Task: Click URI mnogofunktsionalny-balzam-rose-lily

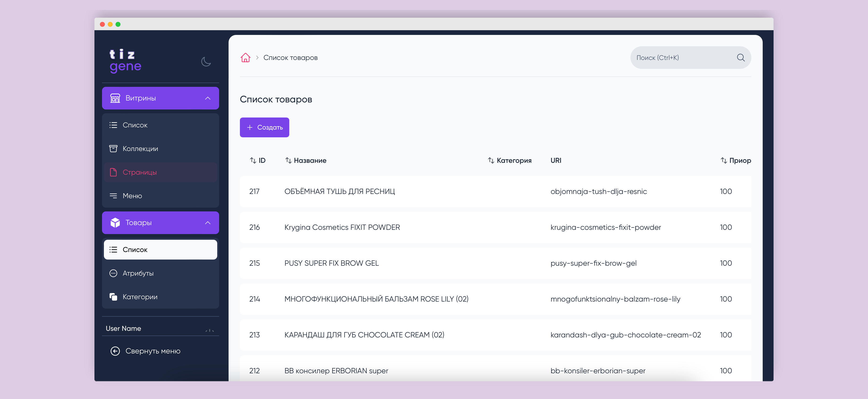Action: tap(615, 299)
